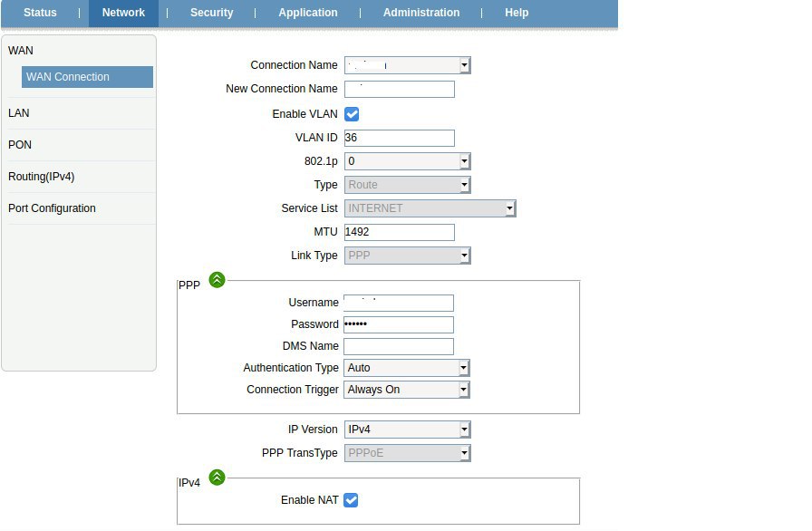Open Routing(IPv4) in the sidebar
Image resolution: width=812 pixels, height=531 pixels.
[x=42, y=177]
